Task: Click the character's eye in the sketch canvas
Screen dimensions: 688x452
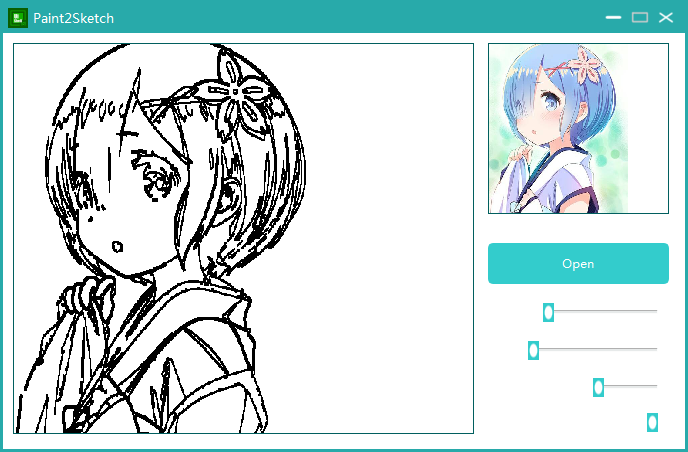Action: point(156,176)
